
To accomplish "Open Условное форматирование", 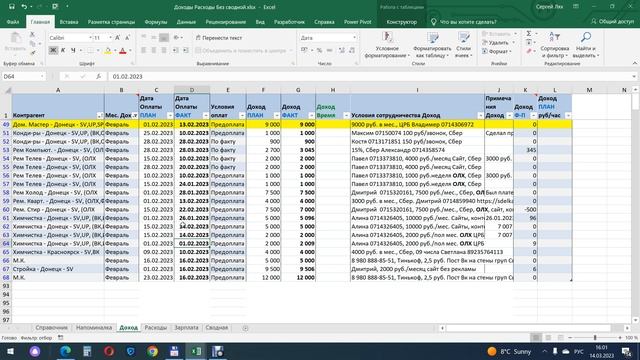I will click(387, 45).
